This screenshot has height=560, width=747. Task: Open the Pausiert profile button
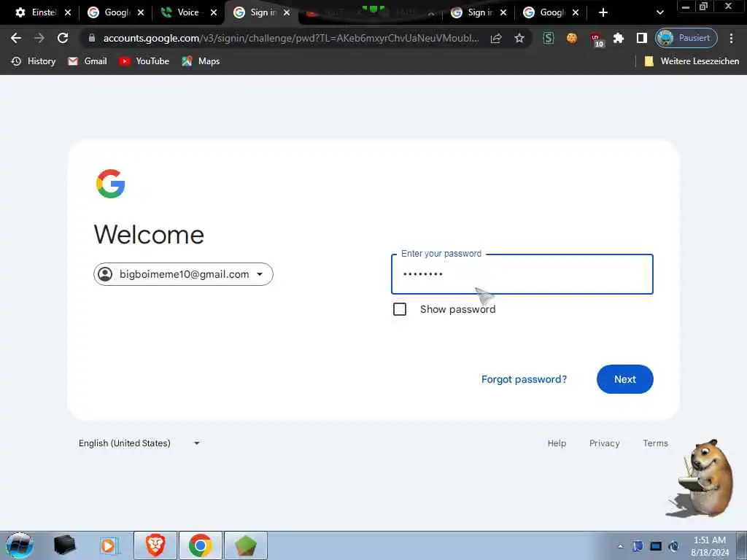686,38
